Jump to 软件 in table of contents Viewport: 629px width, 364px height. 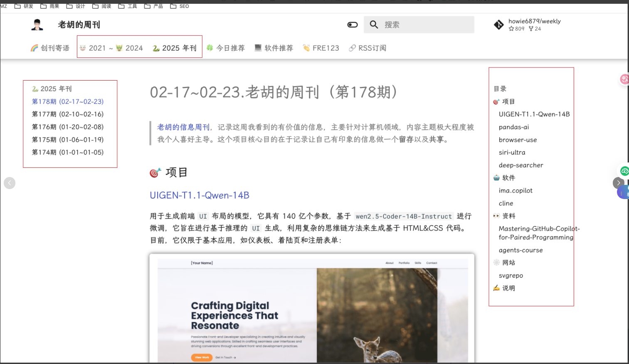click(504, 178)
